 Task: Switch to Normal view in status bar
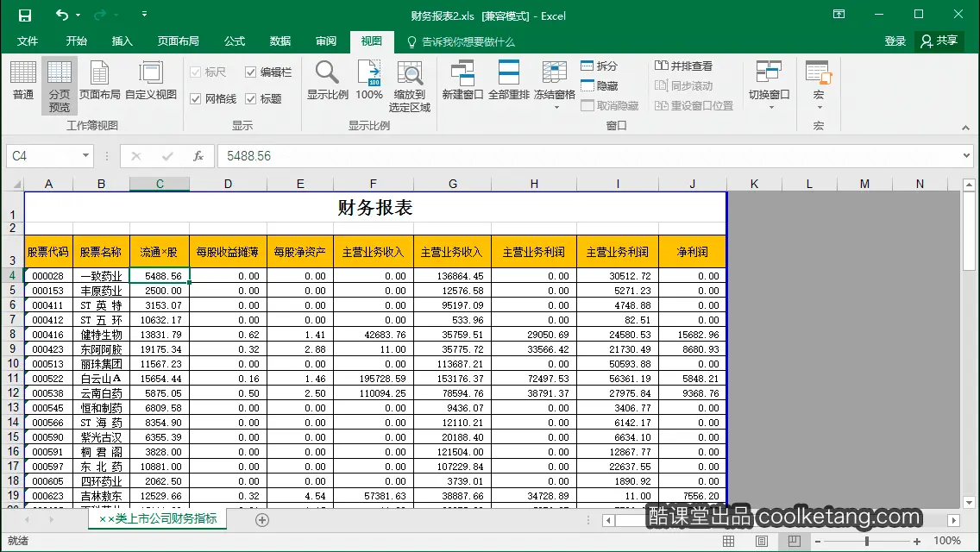point(729,542)
